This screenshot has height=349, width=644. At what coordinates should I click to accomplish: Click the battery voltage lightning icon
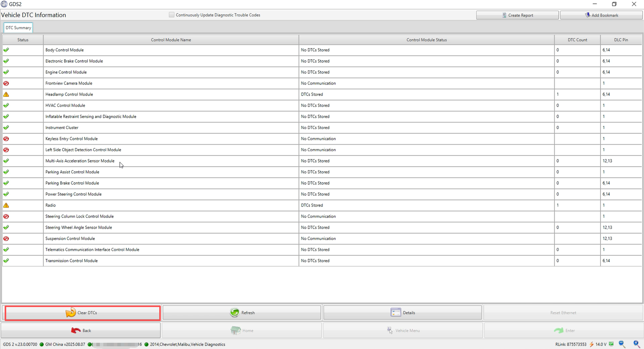592,344
